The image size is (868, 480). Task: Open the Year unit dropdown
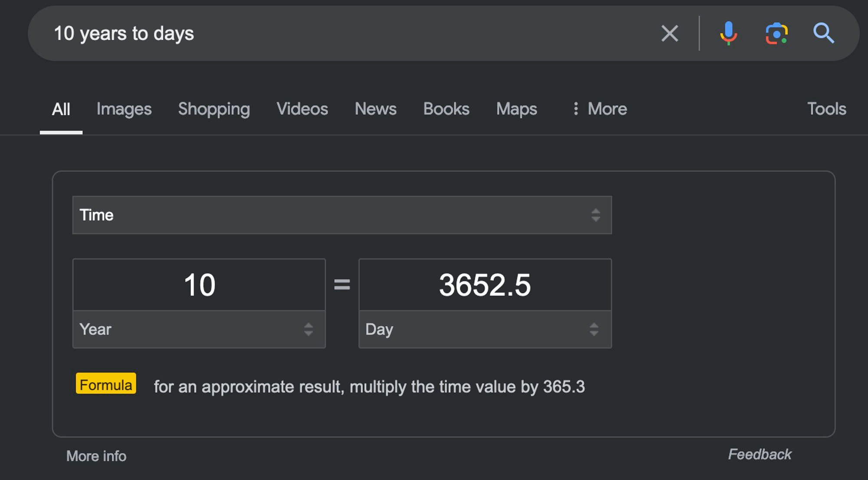199,329
